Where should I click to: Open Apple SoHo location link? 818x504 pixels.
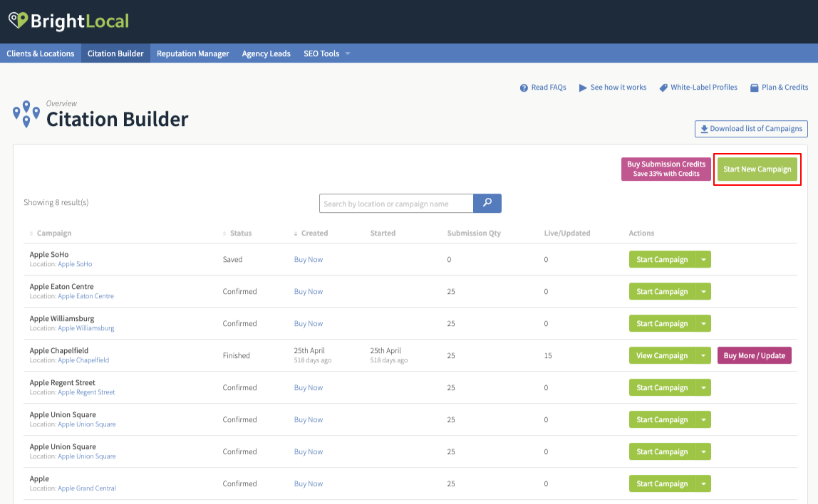75,264
